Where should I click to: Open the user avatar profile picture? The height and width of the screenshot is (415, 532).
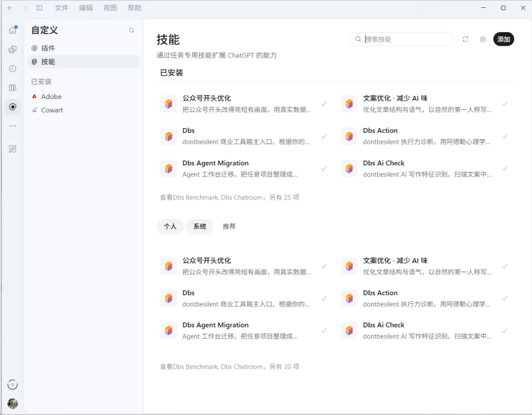tap(12, 404)
